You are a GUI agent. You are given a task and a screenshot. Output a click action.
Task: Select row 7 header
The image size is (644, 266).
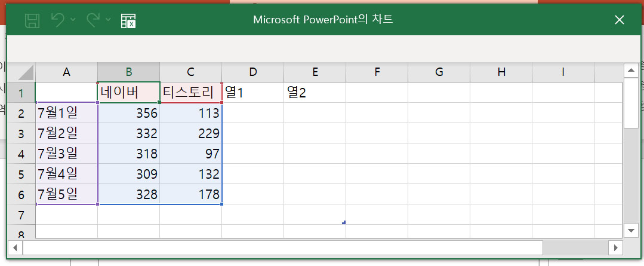coord(21,215)
